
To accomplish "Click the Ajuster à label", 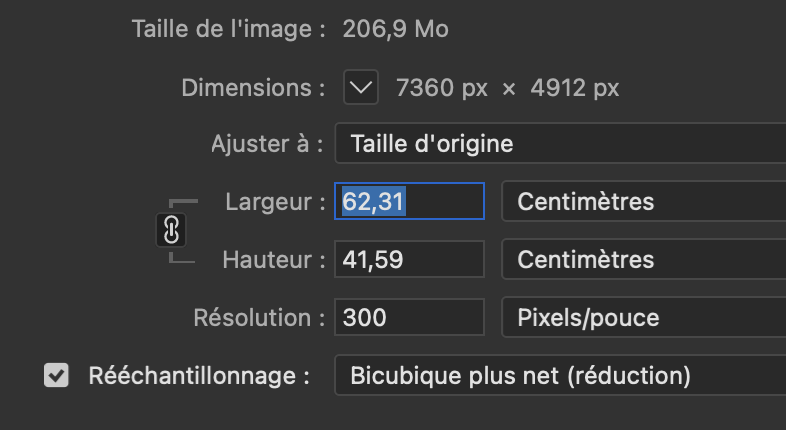I will pos(267,144).
